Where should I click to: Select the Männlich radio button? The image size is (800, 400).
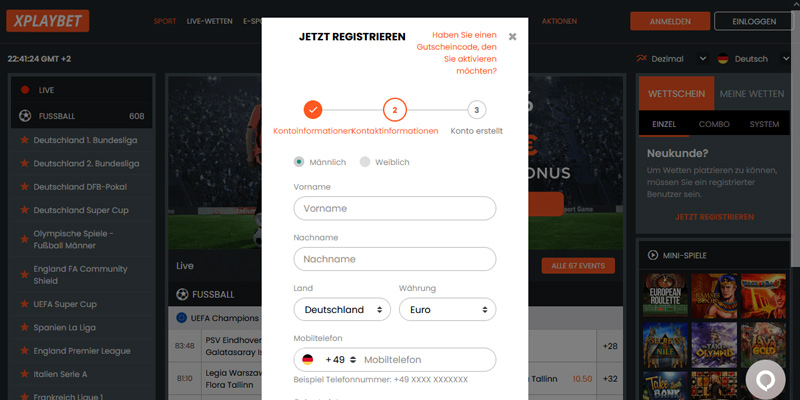pos(299,162)
